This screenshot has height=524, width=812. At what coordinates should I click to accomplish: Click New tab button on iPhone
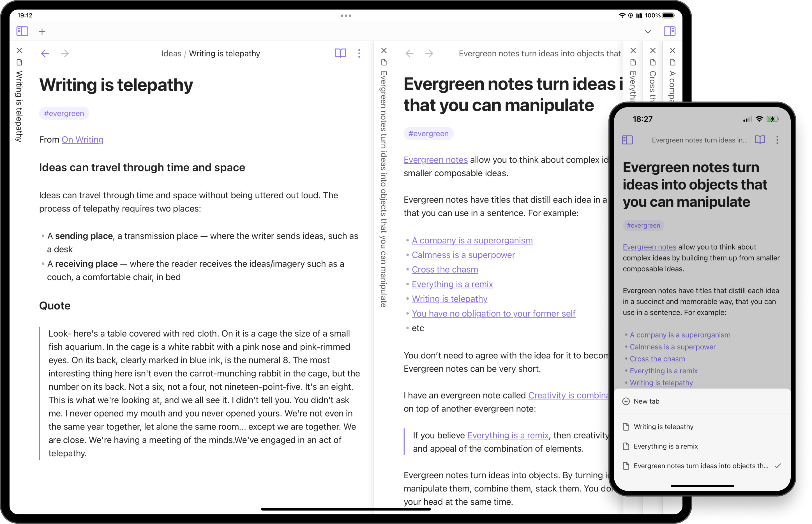(x=646, y=401)
